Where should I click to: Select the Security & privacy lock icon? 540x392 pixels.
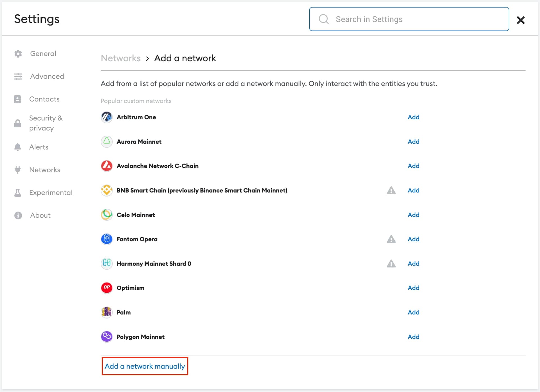point(17,123)
